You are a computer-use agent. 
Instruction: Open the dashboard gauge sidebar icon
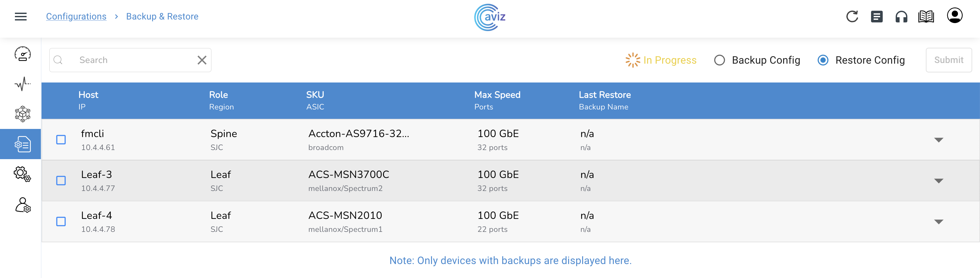tap(22, 54)
